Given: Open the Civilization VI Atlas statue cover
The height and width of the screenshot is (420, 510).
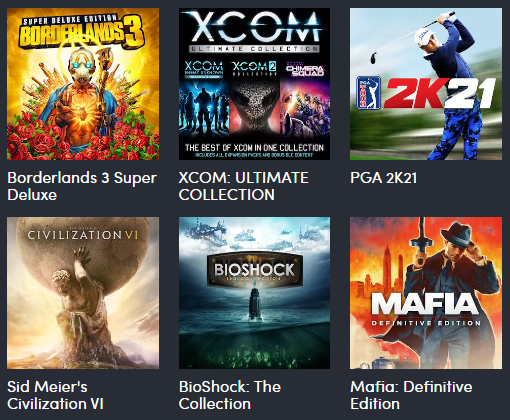Looking at the screenshot, I should click(x=83, y=293).
